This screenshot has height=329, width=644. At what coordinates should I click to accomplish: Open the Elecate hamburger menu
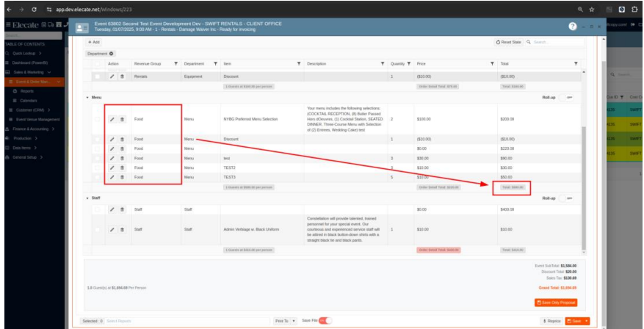tap(7, 25)
